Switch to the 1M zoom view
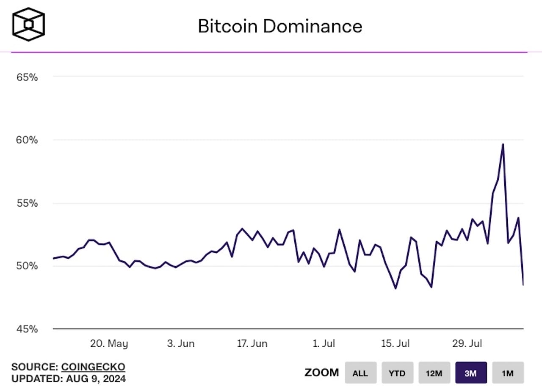Screen dimensions: 542x392 tap(508, 373)
